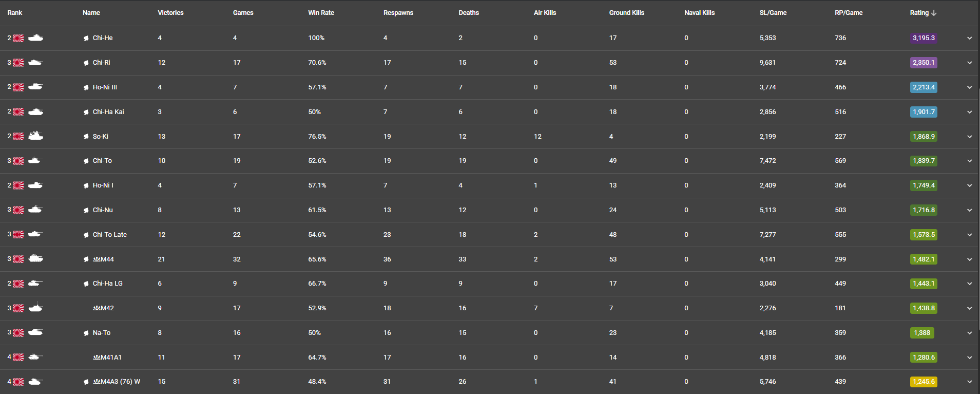Viewport: 980px width, 394px height.
Task: Expand the Chi-He row details
Action: tap(969, 38)
